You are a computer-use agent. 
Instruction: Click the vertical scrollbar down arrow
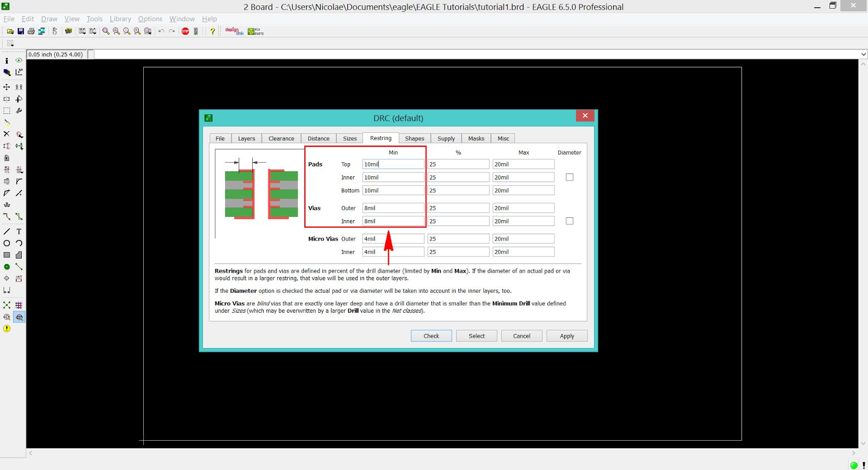[x=863, y=444]
